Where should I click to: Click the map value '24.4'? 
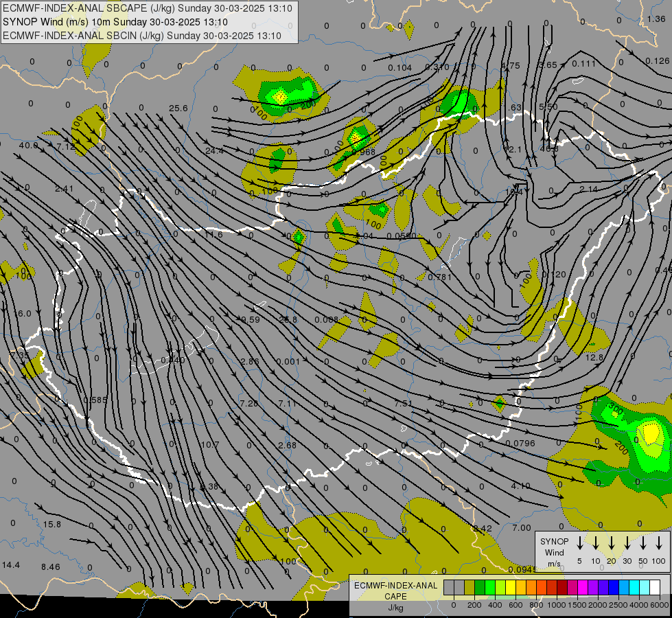point(214,150)
